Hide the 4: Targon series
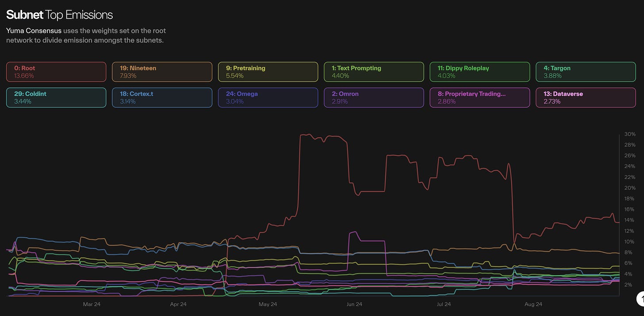Viewport: 644px width, 316px height. tap(586, 72)
